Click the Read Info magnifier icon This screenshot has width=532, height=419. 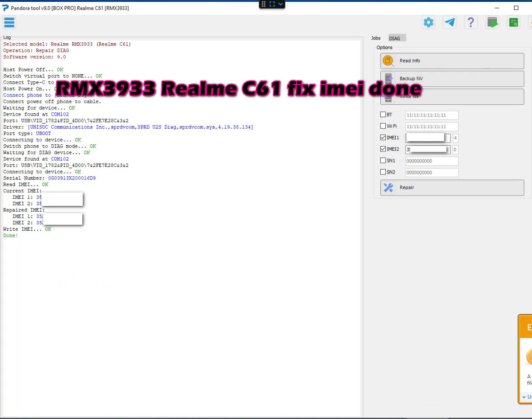point(388,61)
